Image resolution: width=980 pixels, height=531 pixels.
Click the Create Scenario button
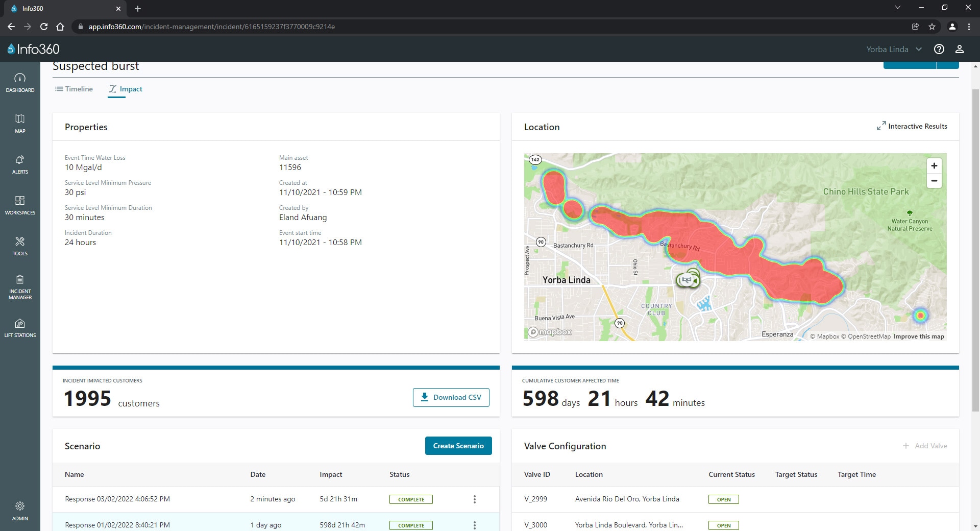[x=458, y=446]
